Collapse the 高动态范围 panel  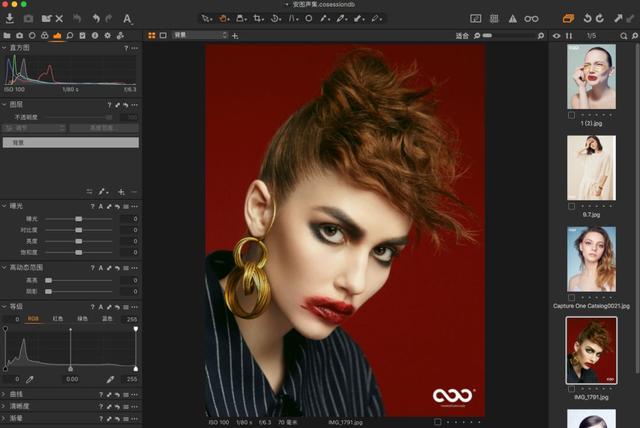(x=4, y=267)
